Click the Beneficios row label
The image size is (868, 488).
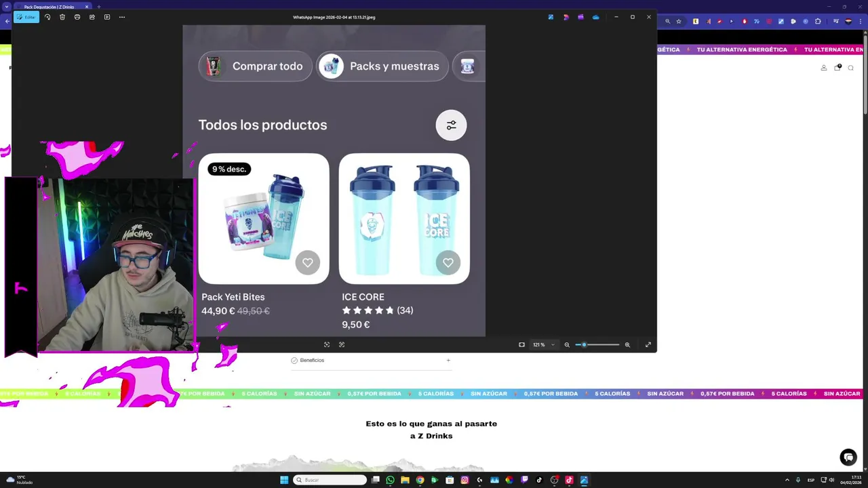312,360
